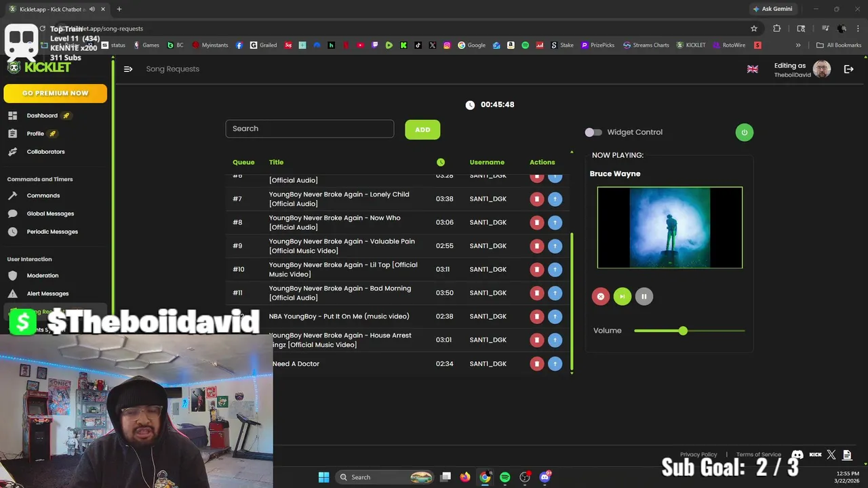
Task: Open the document icon in footer
Action: coord(847,455)
